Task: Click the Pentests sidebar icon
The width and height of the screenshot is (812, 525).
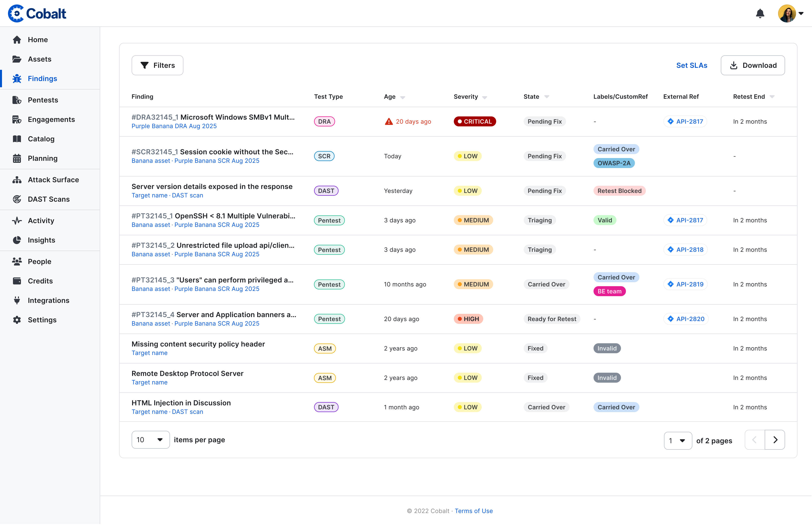Action: [17, 100]
